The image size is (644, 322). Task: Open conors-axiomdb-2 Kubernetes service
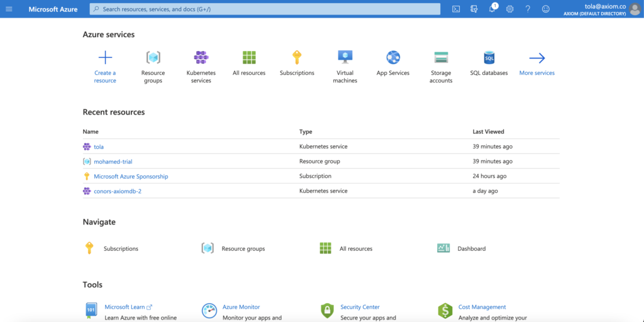click(x=118, y=191)
